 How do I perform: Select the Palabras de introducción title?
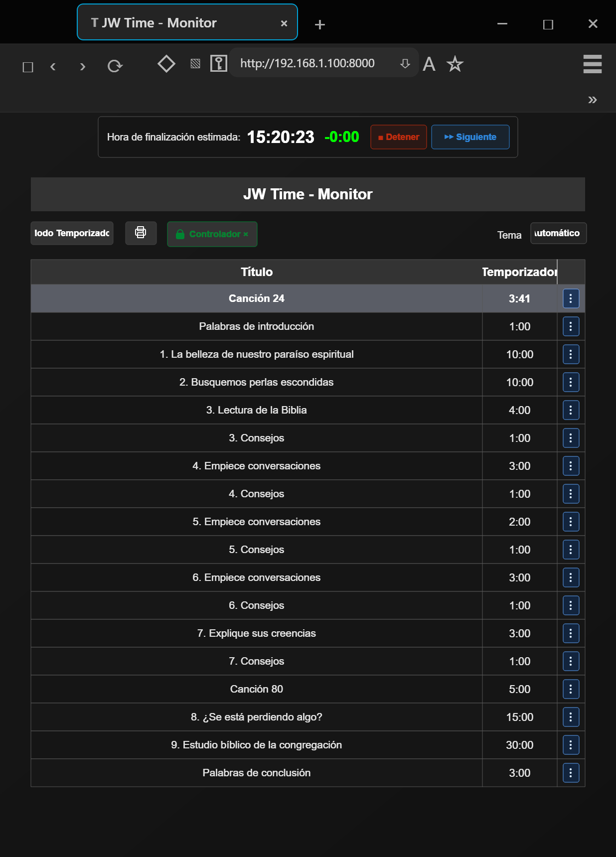pyautogui.click(x=257, y=326)
